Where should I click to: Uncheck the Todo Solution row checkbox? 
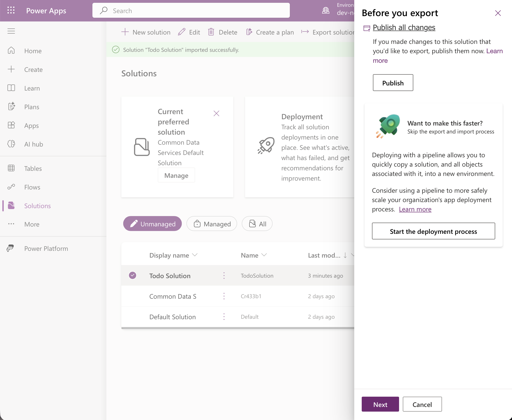pos(133,275)
